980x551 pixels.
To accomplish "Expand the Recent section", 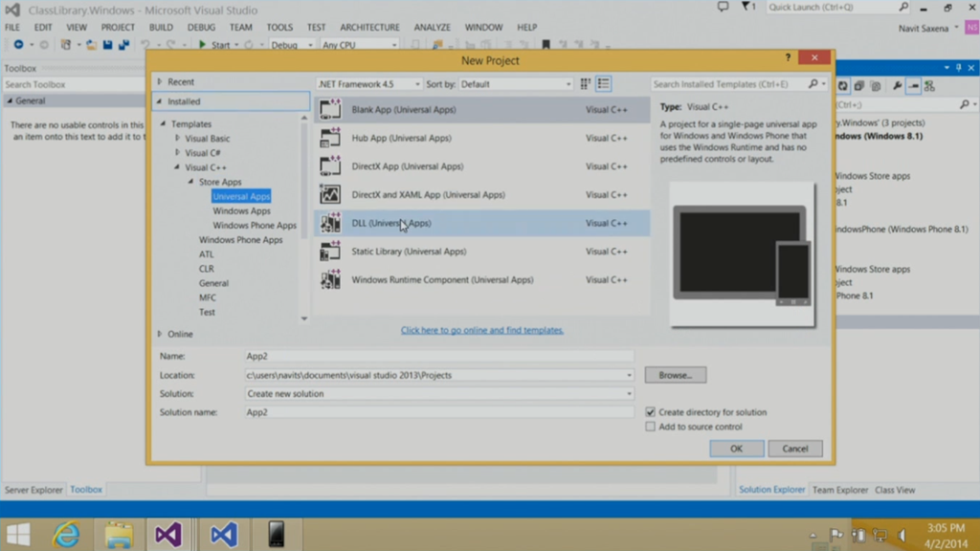I will (160, 82).
